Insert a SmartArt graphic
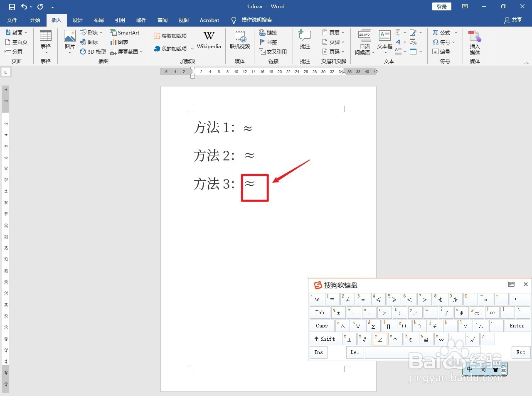The width and height of the screenshot is (532, 396). 125,32
